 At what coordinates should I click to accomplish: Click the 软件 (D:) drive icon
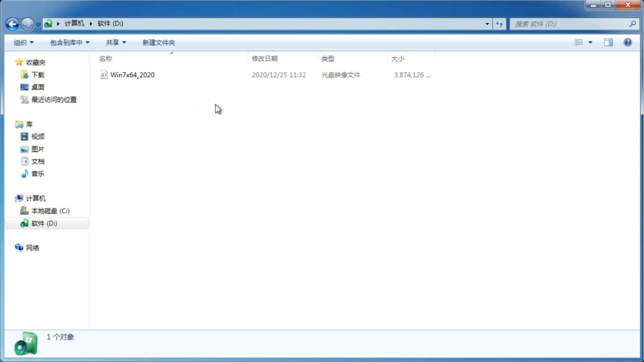click(x=24, y=223)
